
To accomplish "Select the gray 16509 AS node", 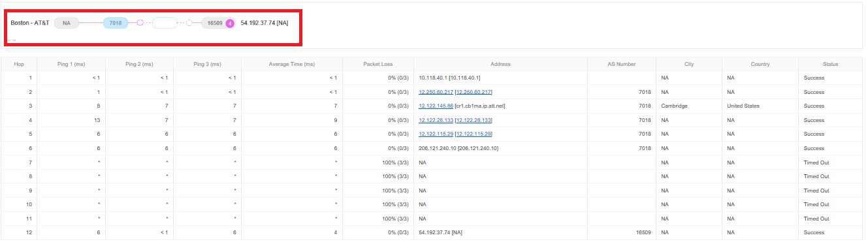I will tap(215, 23).
